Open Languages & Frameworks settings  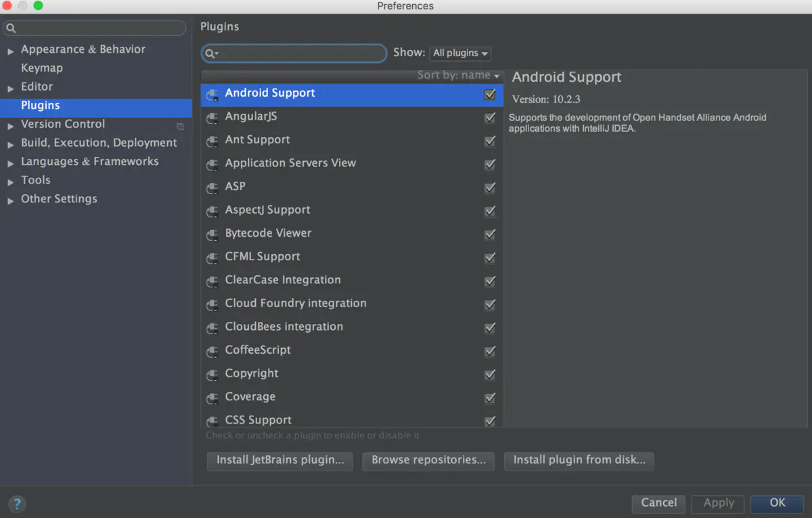(x=90, y=162)
